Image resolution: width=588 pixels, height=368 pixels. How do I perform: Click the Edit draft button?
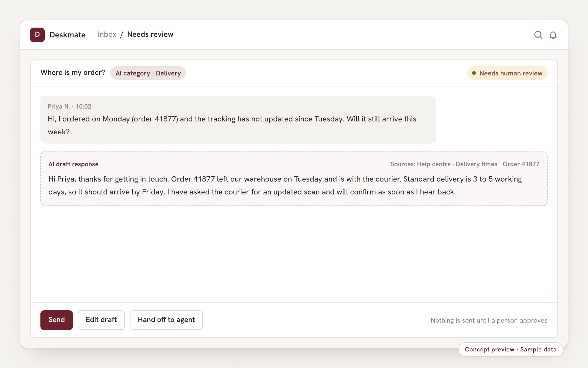101,320
